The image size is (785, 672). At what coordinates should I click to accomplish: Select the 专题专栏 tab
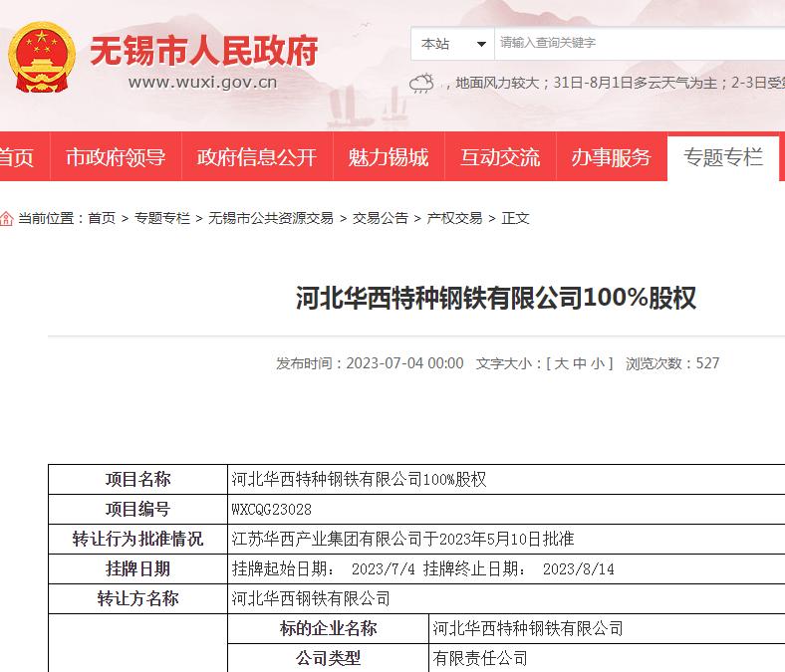(x=722, y=156)
